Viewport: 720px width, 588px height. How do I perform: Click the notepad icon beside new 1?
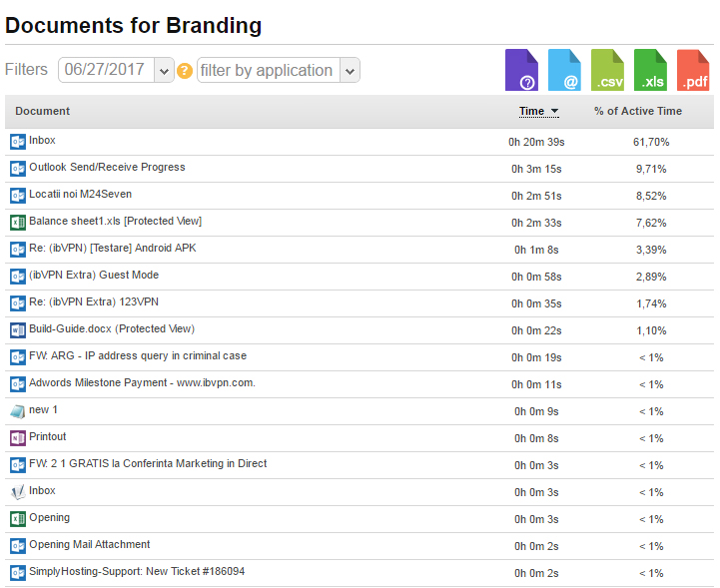coord(18,410)
